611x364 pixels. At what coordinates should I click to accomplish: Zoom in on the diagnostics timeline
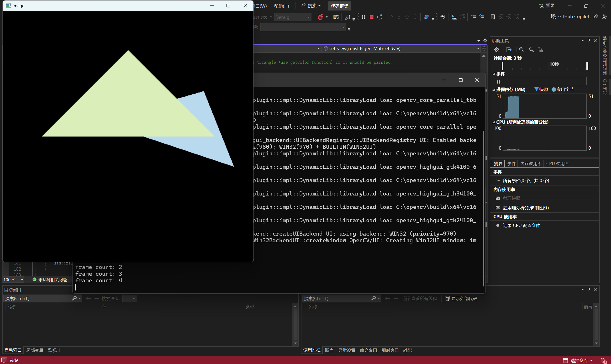(521, 50)
